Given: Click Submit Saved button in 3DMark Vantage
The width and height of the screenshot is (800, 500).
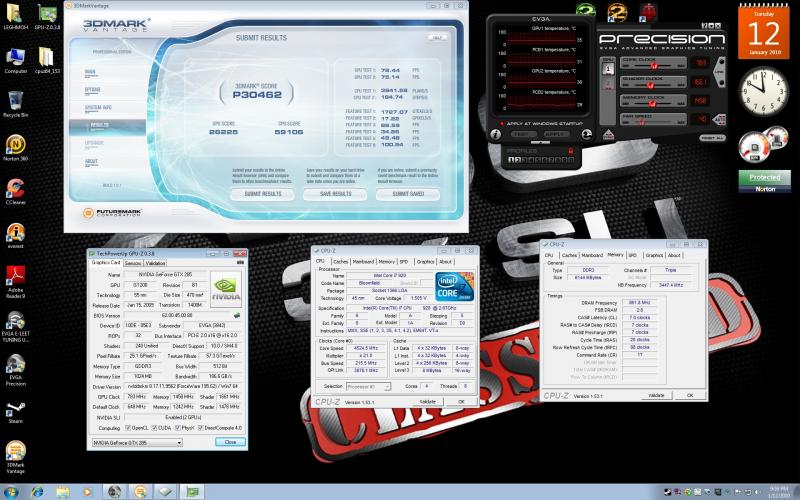Looking at the screenshot, I should (408, 194).
